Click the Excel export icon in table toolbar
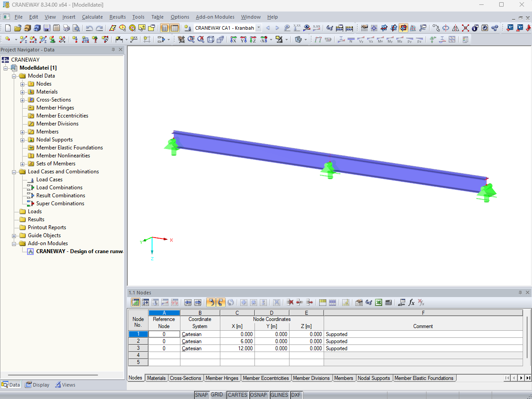Screen dimensions: 532x399 click(379, 302)
